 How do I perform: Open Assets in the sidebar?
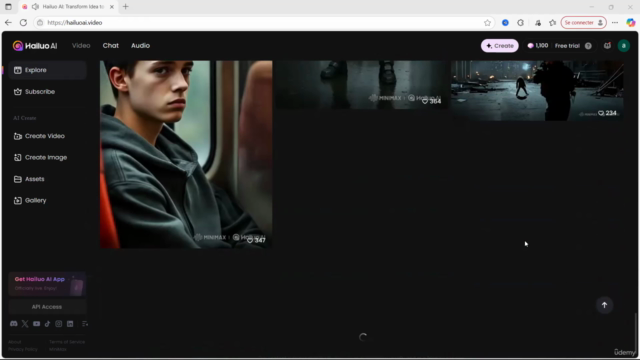(47, 179)
